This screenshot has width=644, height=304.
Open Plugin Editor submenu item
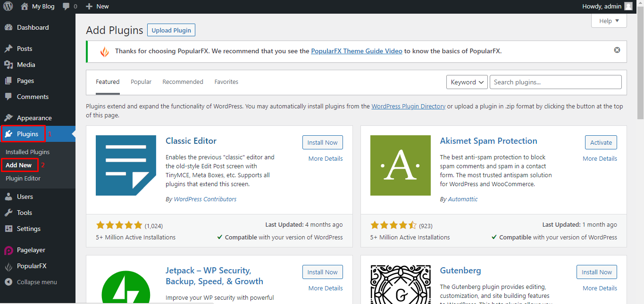(23, 178)
